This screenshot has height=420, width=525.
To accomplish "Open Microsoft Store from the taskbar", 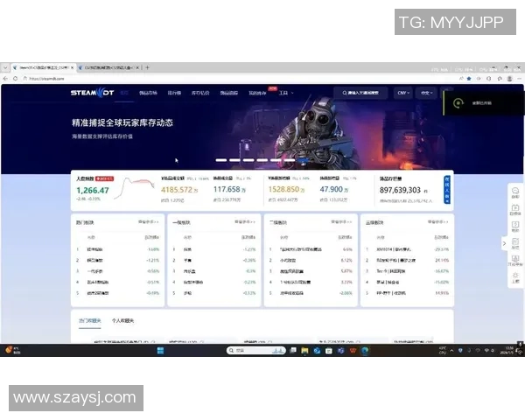I will [329, 351].
